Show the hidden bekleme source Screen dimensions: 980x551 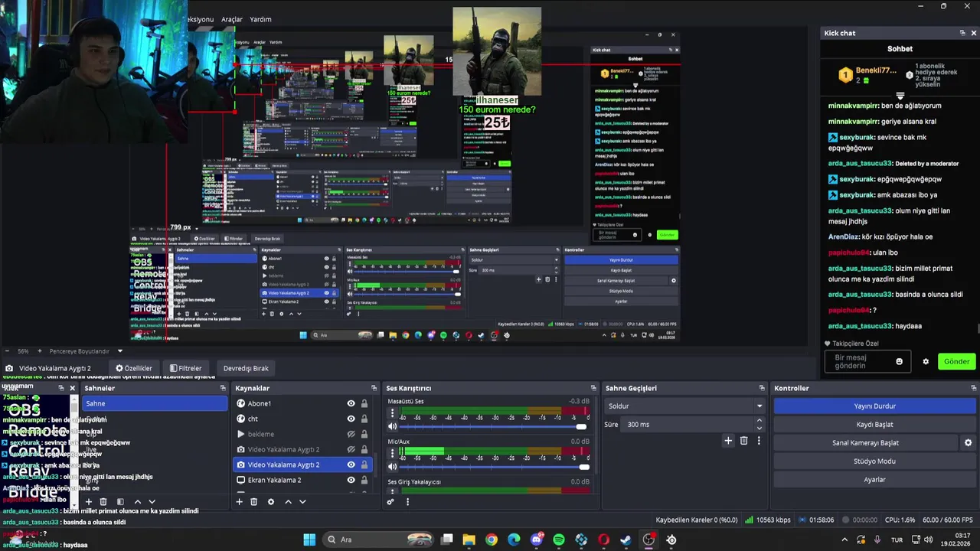click(x=351, y=434)
